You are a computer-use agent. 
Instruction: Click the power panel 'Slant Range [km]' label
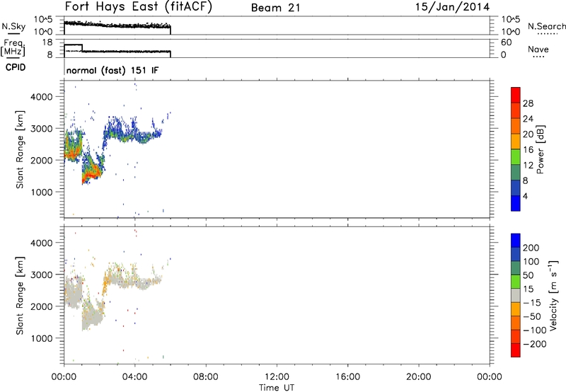click(20, 149)
